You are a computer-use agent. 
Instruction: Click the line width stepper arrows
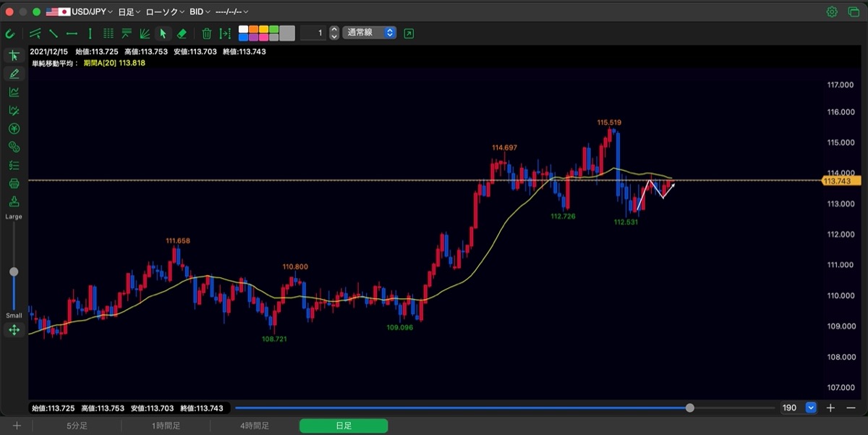coord(333,33)
